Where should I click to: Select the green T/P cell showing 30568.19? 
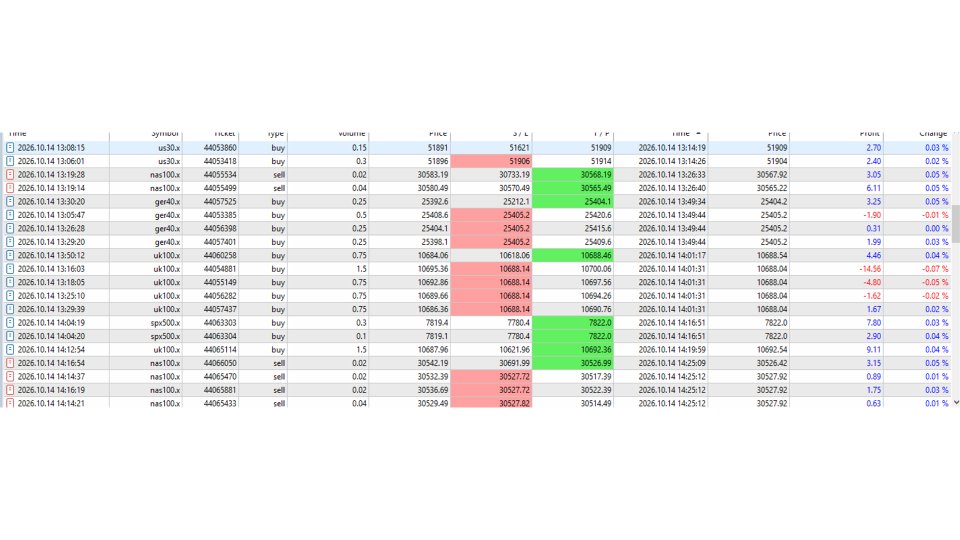click(x=572, y=174)
